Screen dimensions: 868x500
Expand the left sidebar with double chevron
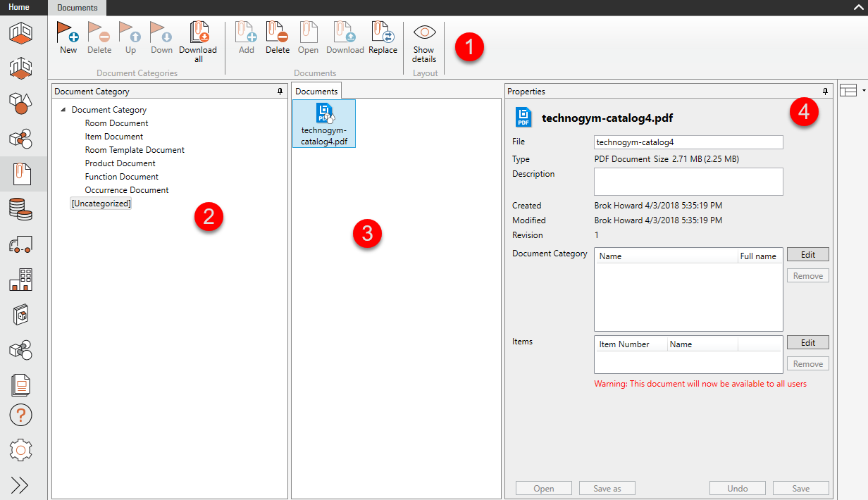point(20,485)
